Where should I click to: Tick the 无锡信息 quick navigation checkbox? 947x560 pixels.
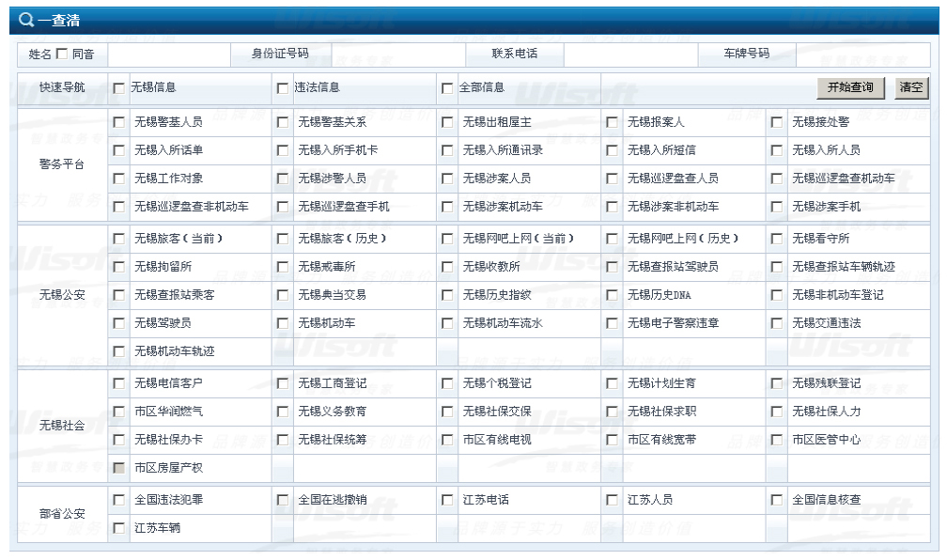(118, 88)
